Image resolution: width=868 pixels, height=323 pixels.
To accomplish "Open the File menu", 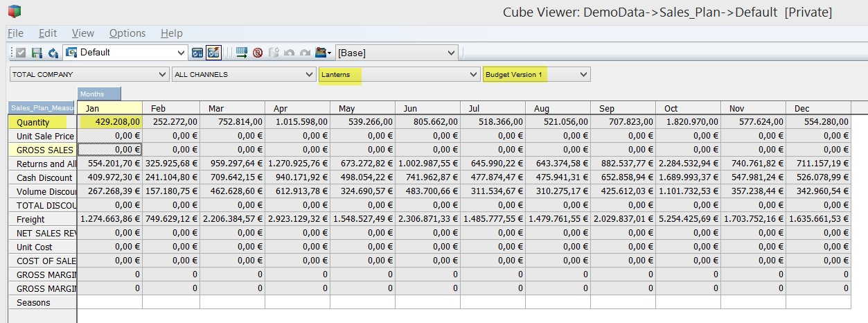I will click(15, 33).
